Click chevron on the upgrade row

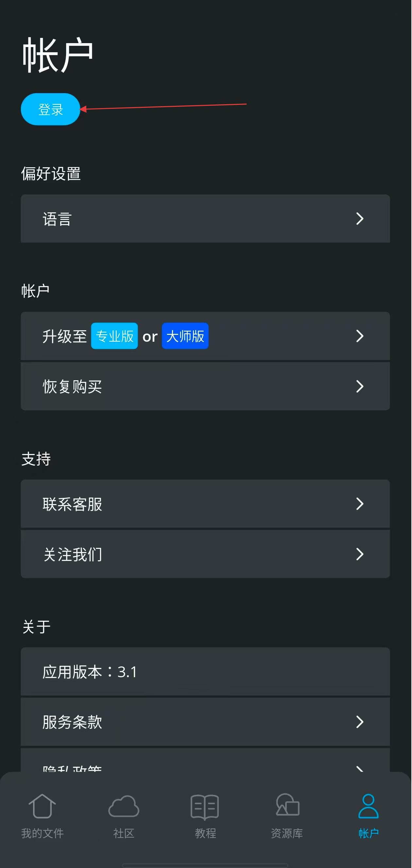pyautogui.click(x=360, y=336)
